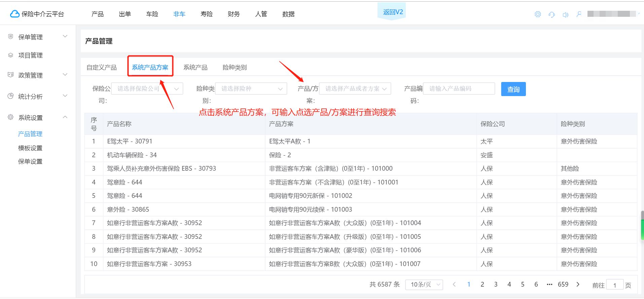Viewport: 644px width, 299px height.
Task: Go to page 5
Action: 523,284
